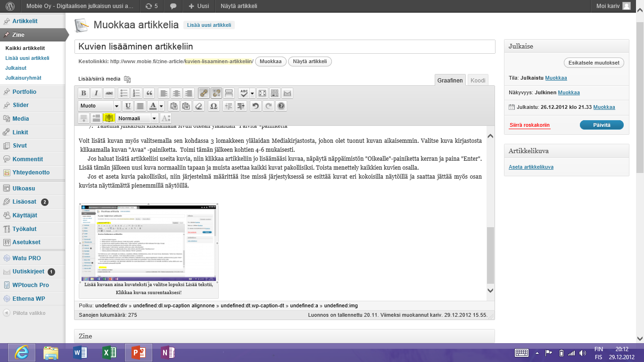Insert a blockquote using the toolbar
The width and height of the screenshot is (644, 362).
pos(149,93)
